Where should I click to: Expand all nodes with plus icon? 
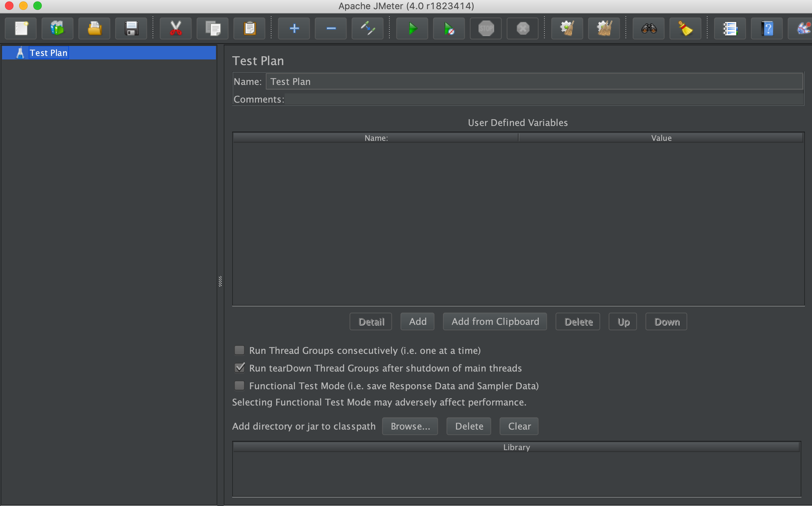[294, 28]
